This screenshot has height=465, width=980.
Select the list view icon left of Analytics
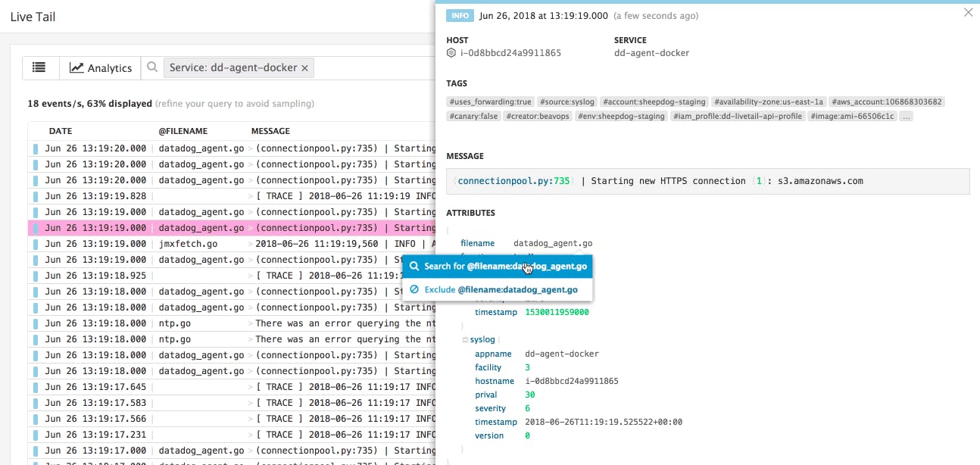pos(39,67)
